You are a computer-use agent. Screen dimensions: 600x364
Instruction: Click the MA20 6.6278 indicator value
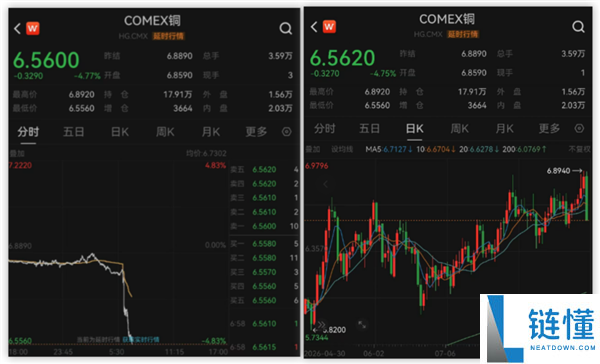[x=478, y=149]
